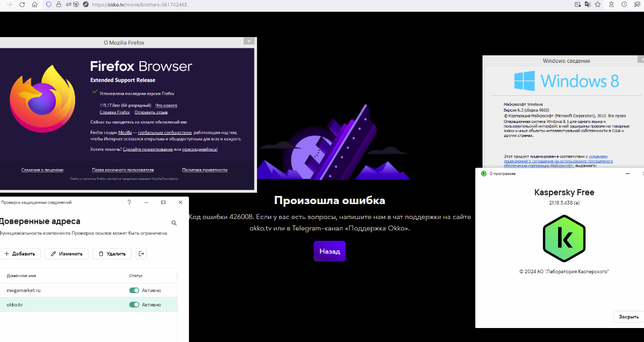Open 'Политика приватности' link
Screen dimensions: 644x342
click(205, 170)
